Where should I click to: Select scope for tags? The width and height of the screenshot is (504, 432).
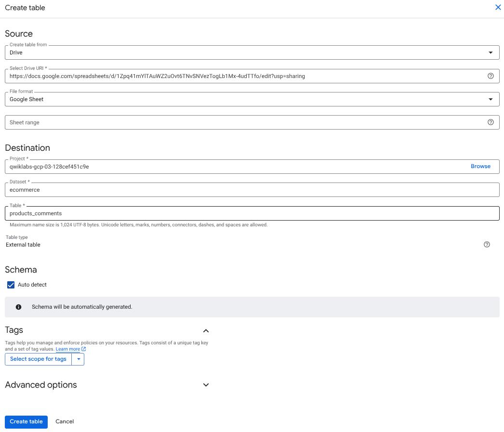[38, 359]
